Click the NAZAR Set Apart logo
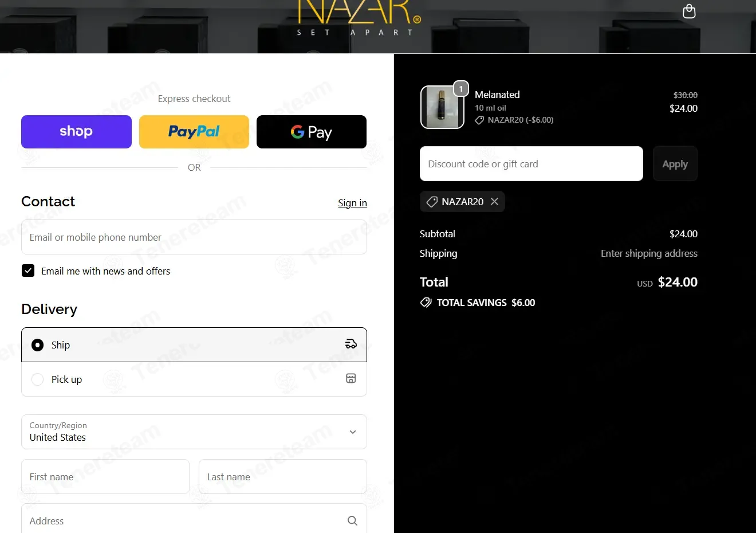756x533 pixels. click(360, 18)
